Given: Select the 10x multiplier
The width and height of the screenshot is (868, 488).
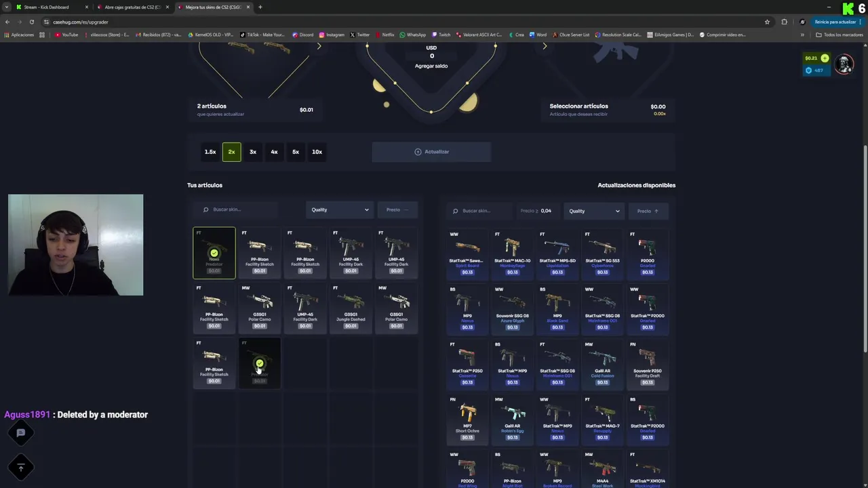Looking at the screenshot, I should pyautogui.click(x=317, y=152).
